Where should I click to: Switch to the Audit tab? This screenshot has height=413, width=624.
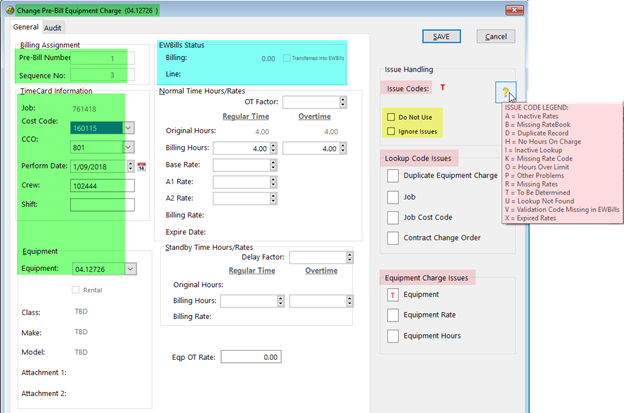point(53,28)
